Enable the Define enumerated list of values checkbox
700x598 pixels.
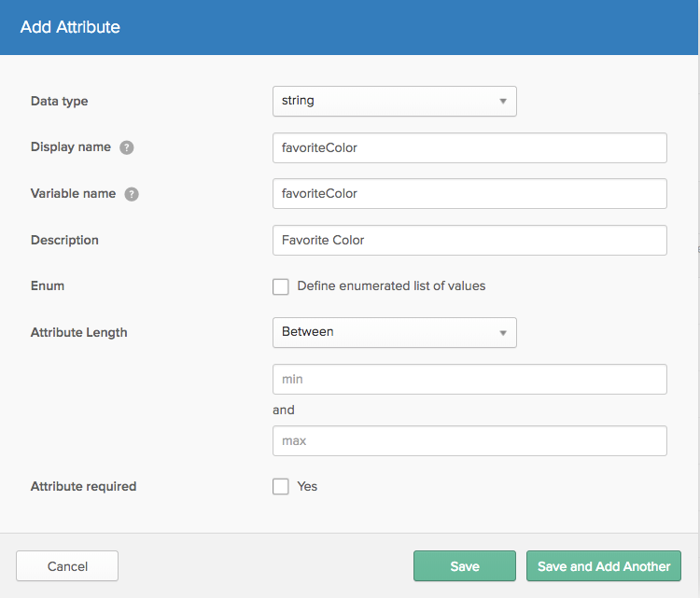281,286
